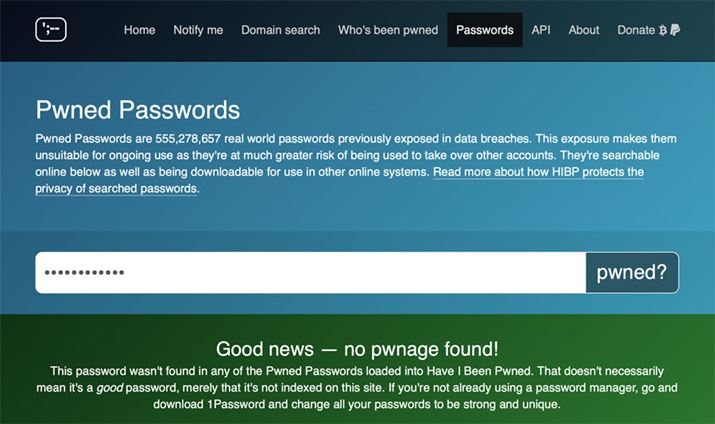Click the Pwned Passwords page heading
Viewport: 715px width, 424px height.
[138, 110]
